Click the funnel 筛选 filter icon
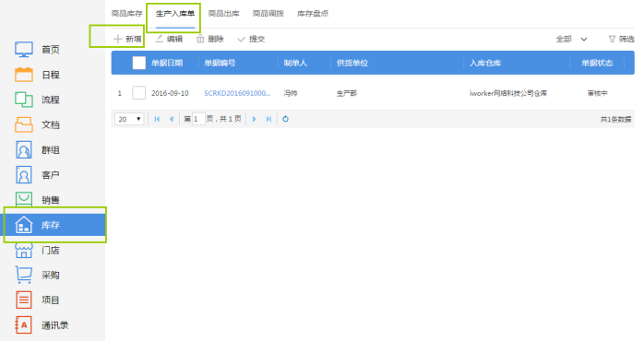 point(612,39)
